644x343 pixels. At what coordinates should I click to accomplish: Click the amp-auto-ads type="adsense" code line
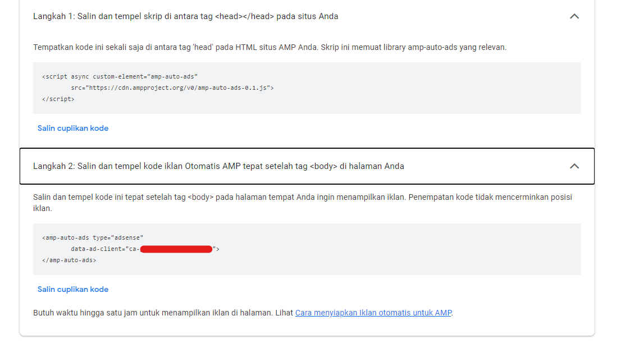click(93, 237)
